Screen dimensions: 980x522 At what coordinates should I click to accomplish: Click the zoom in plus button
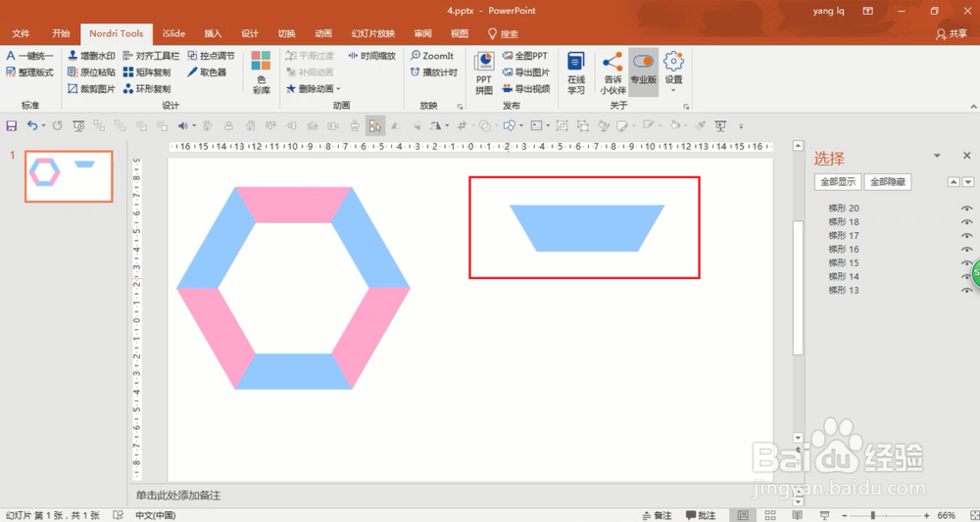point(926,515)
